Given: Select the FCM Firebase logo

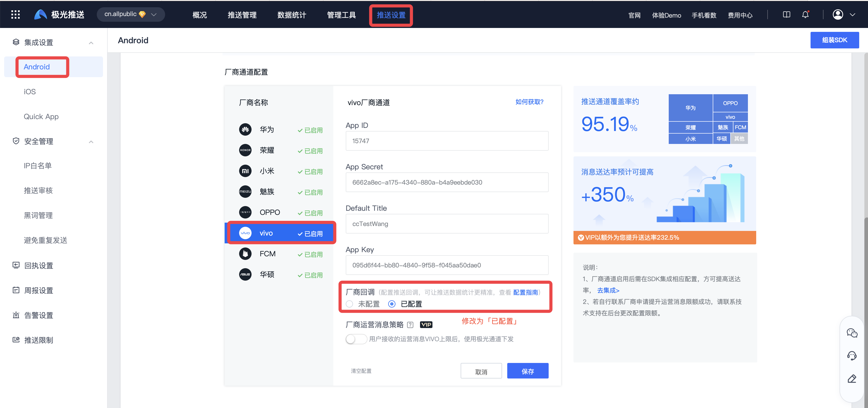Looking at the screenshot, I should (x=245, y=253).
